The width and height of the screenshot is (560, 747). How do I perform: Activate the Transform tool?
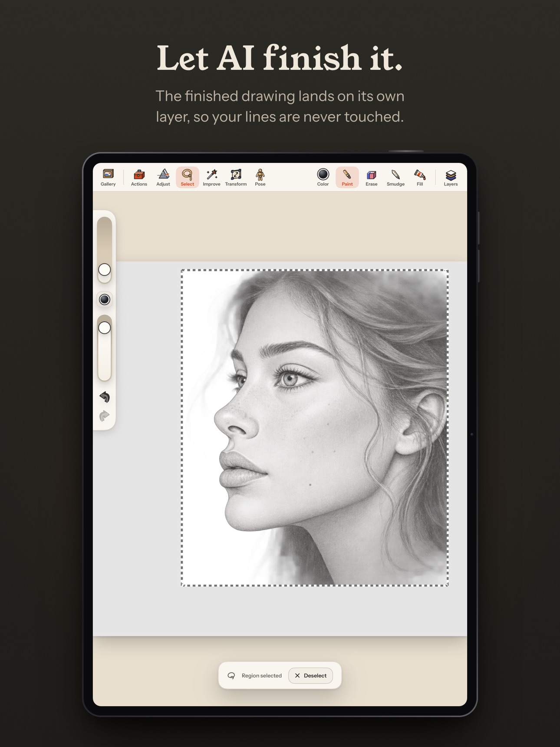click(x=236, y=178)
